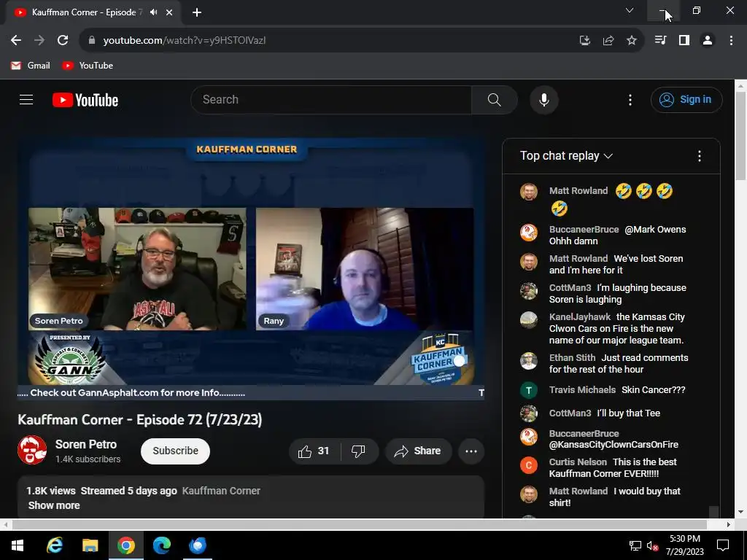The width and height of the screenshot is (747, 560).
Task: Open the Chrome profile icon
Action: pyautogui.click(x=708, y=41)
